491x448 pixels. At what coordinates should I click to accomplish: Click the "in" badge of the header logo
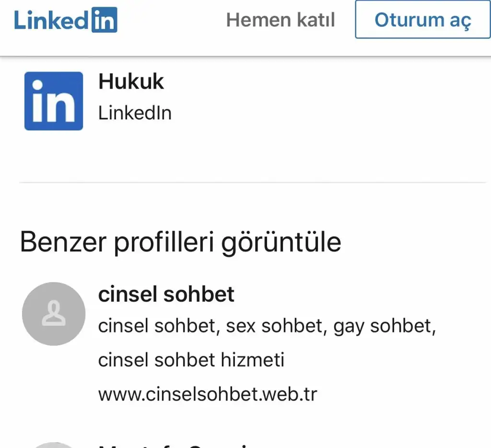[x=104, y=20]
